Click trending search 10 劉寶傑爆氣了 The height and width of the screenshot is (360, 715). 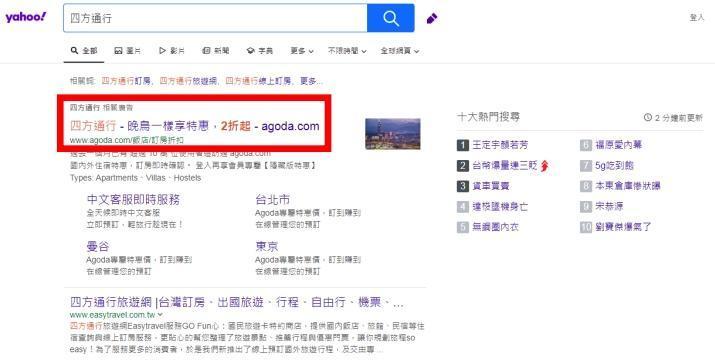click(623, 227)
